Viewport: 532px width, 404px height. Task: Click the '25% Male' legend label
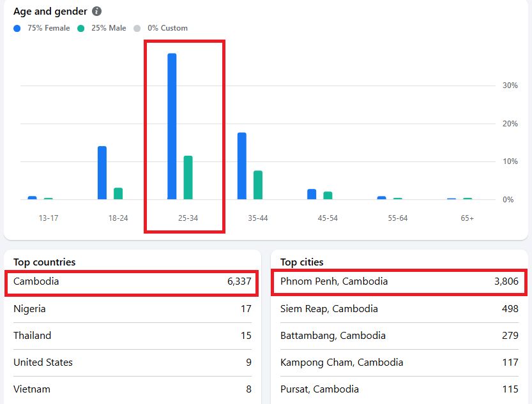109,28
